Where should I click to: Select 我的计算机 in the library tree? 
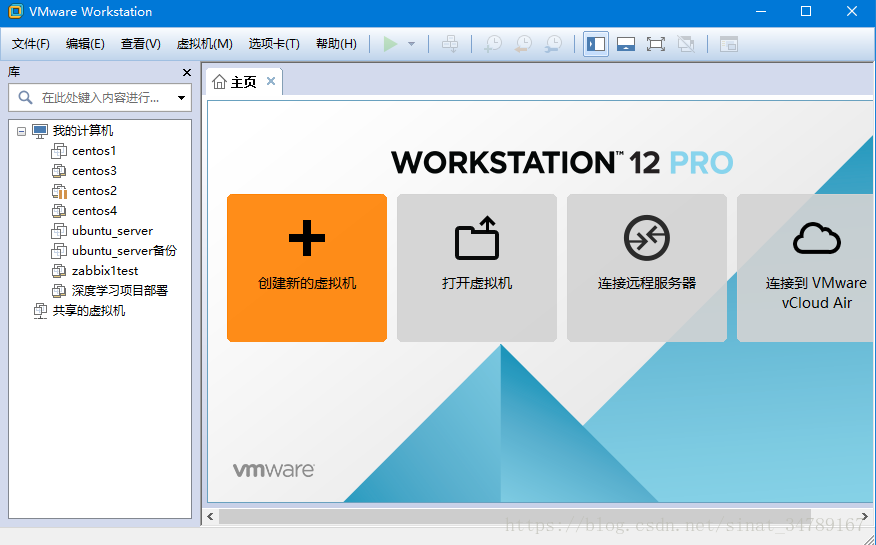pyautogui.click(x=83, y=131)
